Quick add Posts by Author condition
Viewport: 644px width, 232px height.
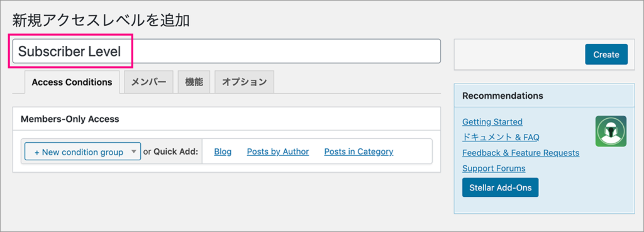click(277, 152)
